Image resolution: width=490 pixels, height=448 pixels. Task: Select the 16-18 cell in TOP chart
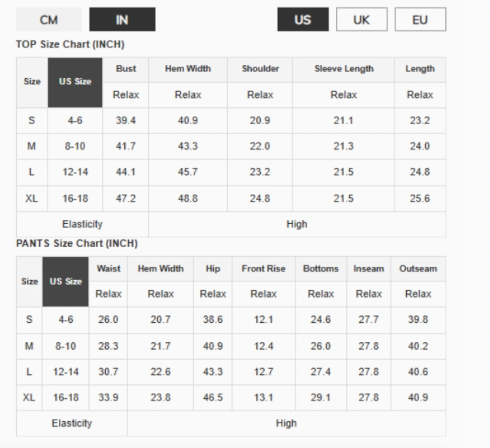click(x=75, y=198)
